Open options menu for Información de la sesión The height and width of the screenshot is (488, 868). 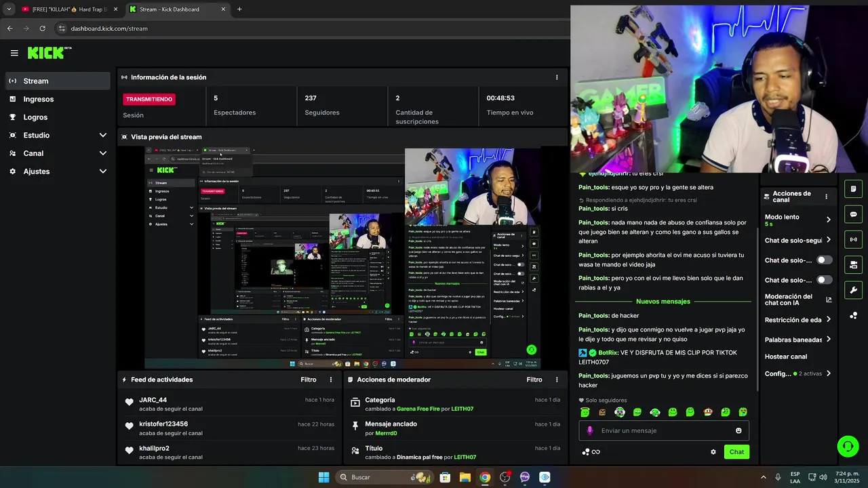point(557,77)
